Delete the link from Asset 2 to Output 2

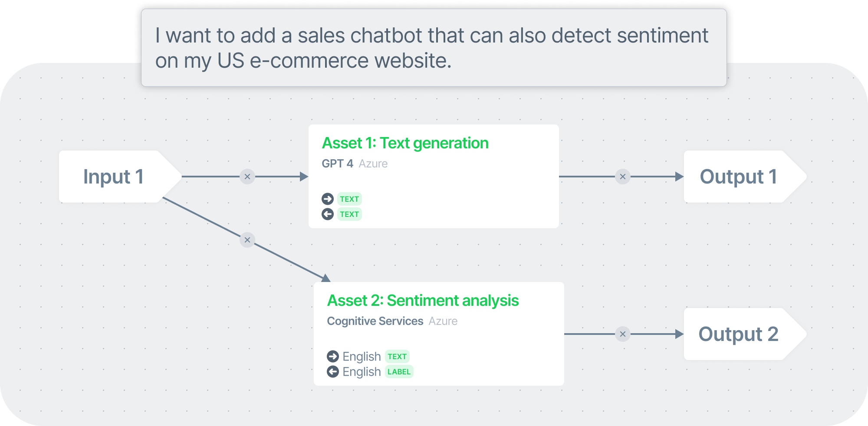(623, 334)
